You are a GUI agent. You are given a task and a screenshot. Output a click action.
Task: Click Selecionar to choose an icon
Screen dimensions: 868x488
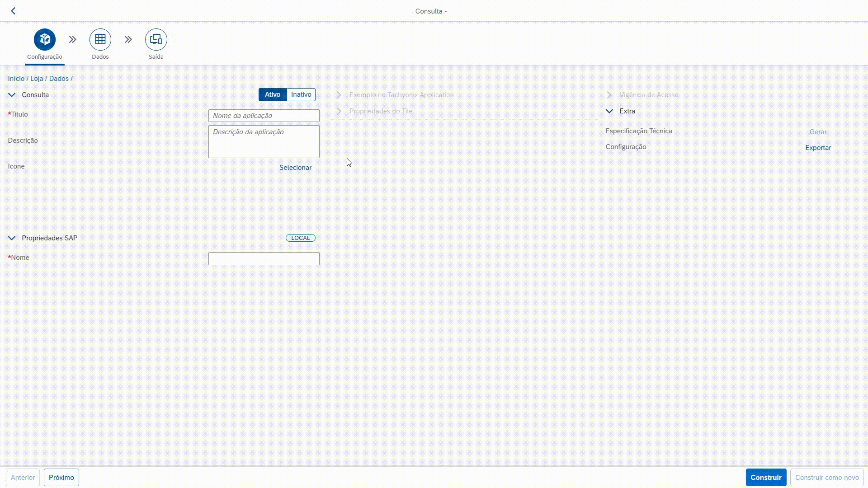click(295, 168)
